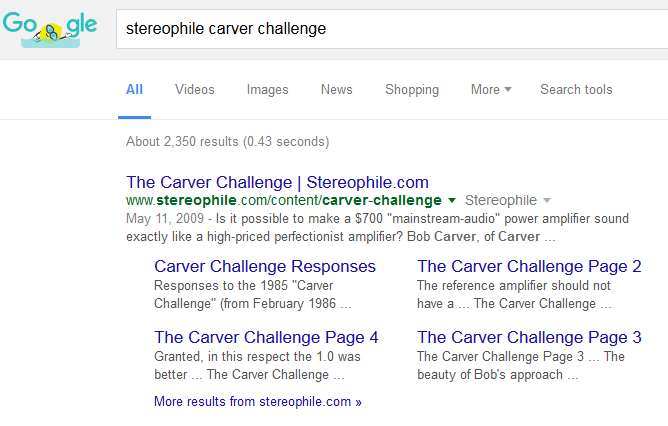This screenshot has height=426, width=668.
Task: Click the Google doodle logo
Action: pos(50,29)
